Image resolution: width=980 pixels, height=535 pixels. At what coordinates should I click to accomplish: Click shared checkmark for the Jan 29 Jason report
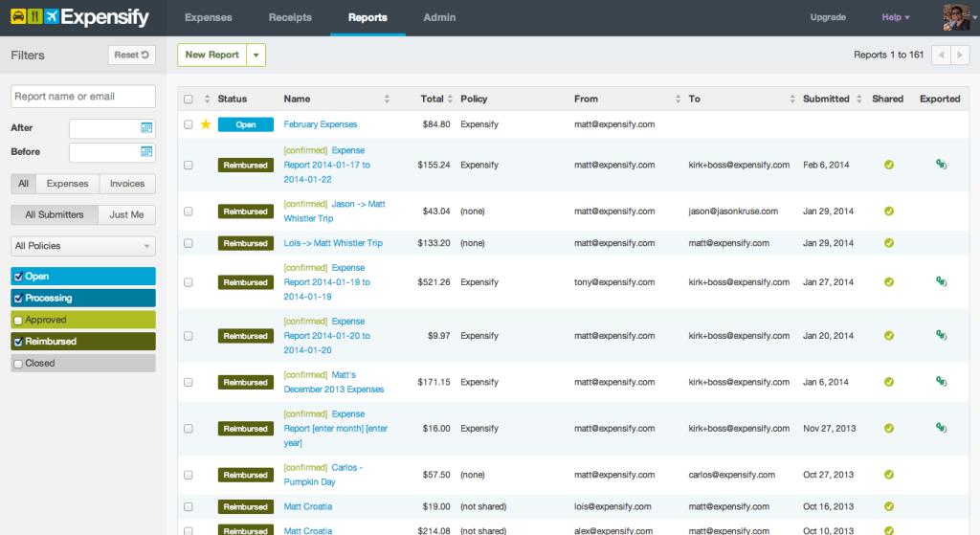(888, 212)
